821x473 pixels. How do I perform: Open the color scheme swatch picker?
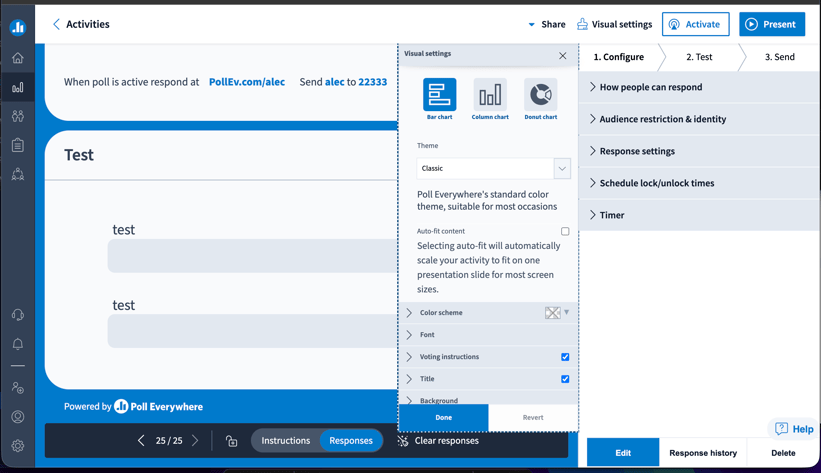click(557, 313)
